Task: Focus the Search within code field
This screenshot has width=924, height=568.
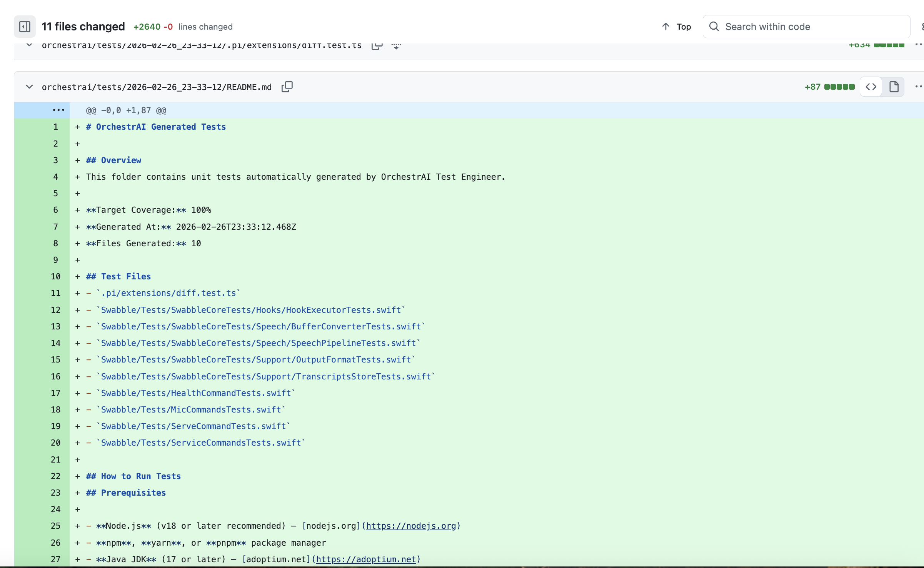Action: (806, 27)
